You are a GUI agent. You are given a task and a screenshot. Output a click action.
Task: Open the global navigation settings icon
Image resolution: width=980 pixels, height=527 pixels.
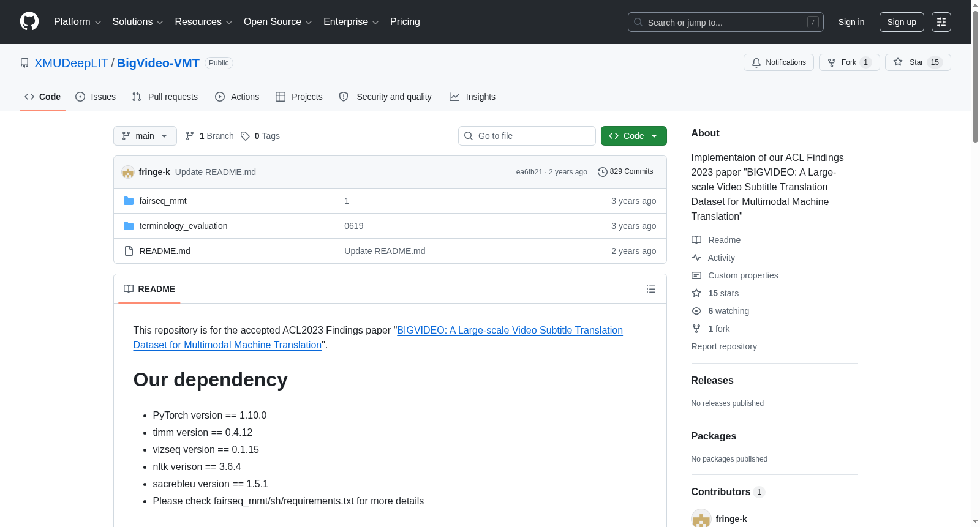pyautogui.click(x=941, y=22)
